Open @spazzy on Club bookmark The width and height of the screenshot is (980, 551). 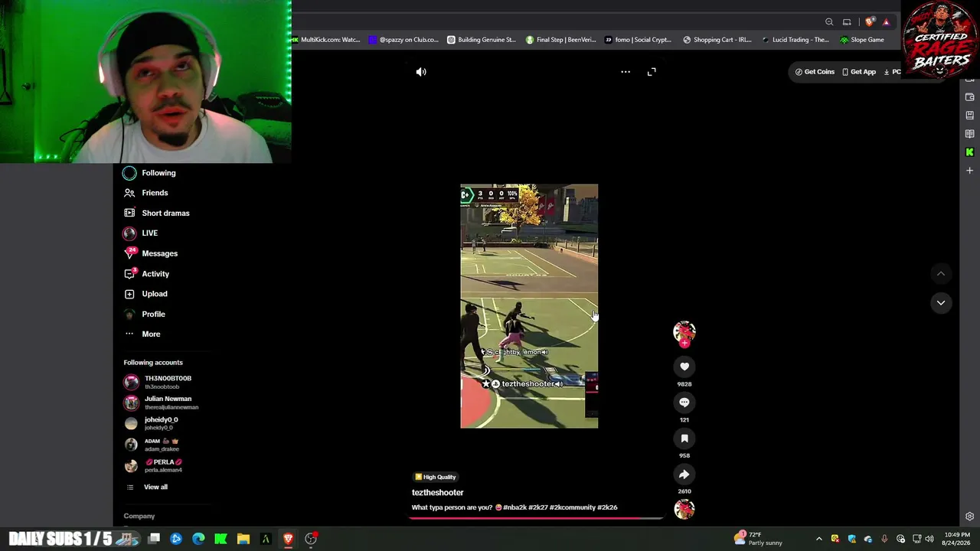pyautogui.click(x=403, y=40)
